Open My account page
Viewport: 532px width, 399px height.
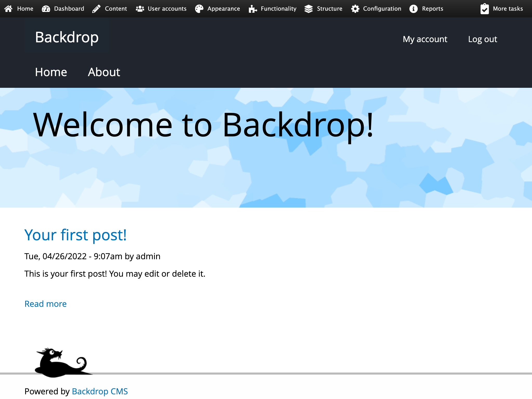(x=425, y=39)
